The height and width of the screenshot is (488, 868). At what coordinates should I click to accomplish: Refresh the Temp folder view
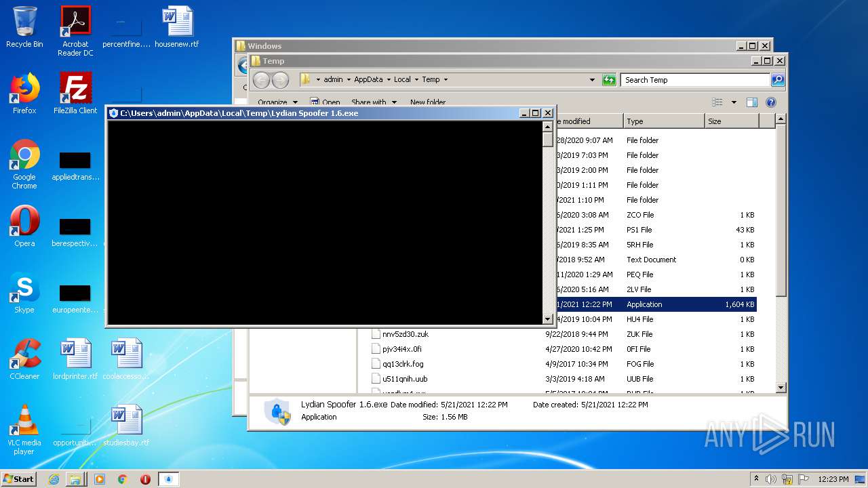click(x=609, y=80)
